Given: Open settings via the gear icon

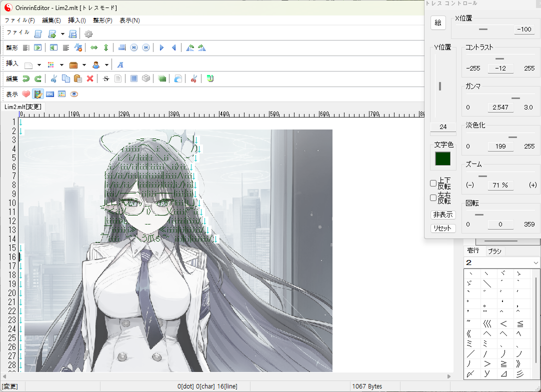Looking at the screenshot, I should pyautogui.click(x=88, y=34).
